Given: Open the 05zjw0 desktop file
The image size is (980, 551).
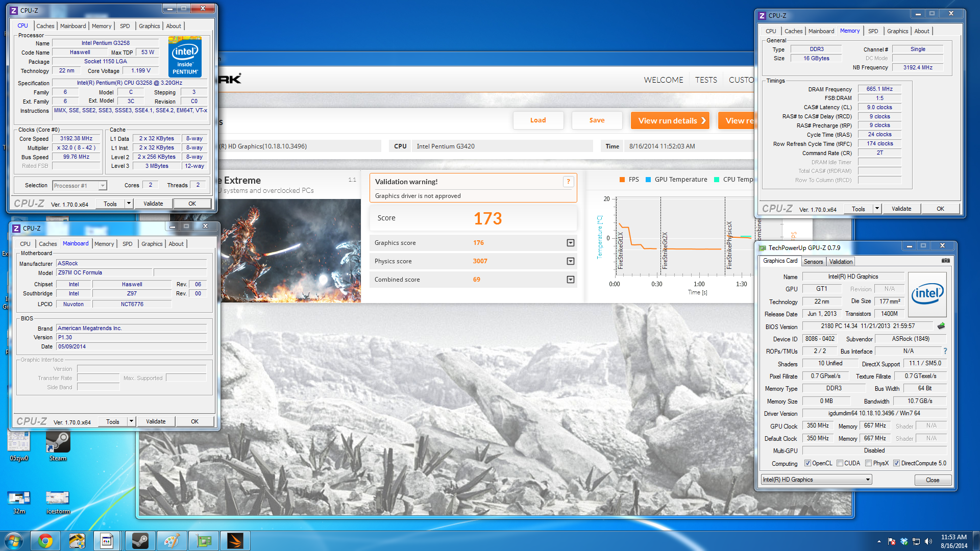Looking at the screenshot, I should click(x=19, y=446).
